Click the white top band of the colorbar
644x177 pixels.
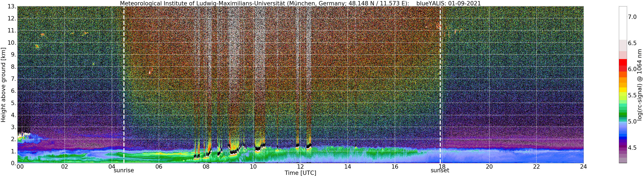click(623, 23)
